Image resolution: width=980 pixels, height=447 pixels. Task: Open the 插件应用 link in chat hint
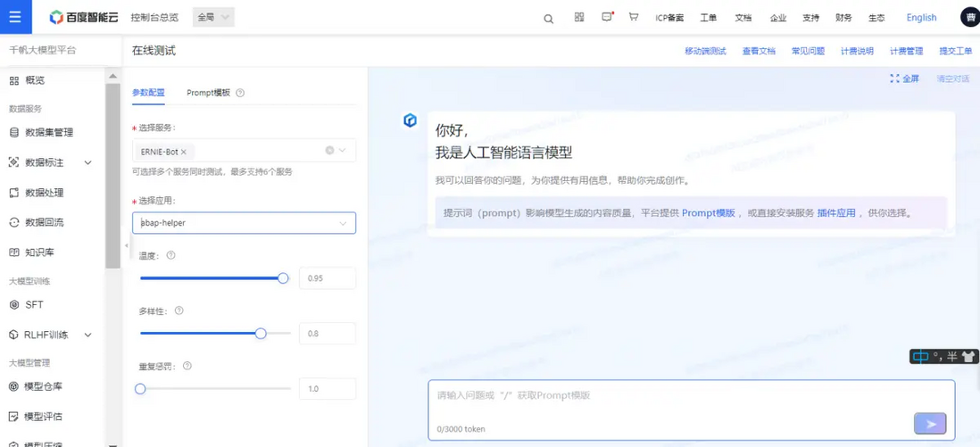(836, 212)
